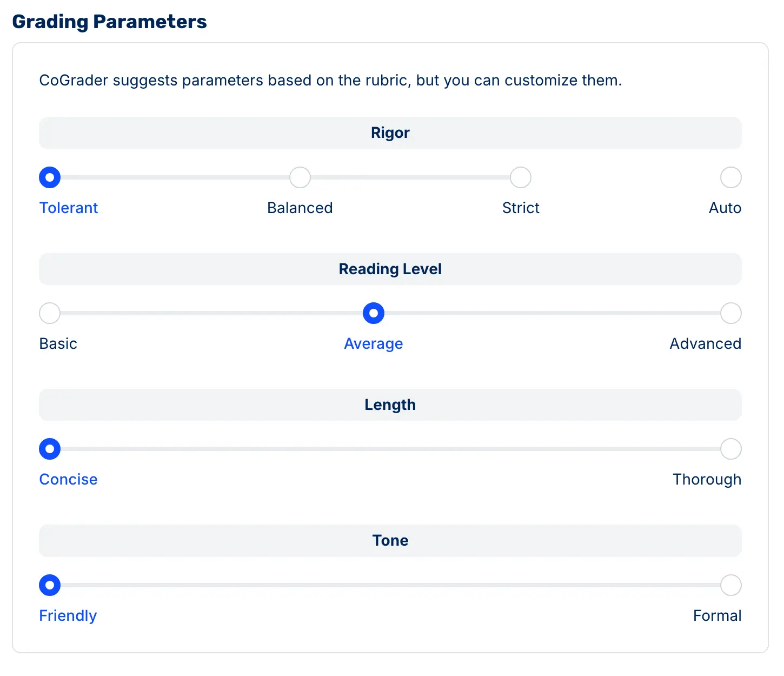The height and width of the screenshot is (676, 784).
Task: Set Rigor slider to Strict
Action: pyautogui.click(x=520, y=177)
